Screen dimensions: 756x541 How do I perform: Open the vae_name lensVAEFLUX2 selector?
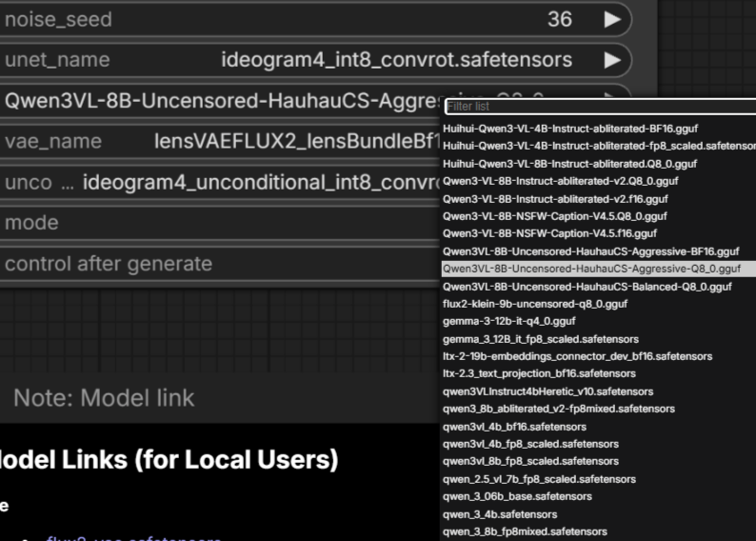coord(222,142)
